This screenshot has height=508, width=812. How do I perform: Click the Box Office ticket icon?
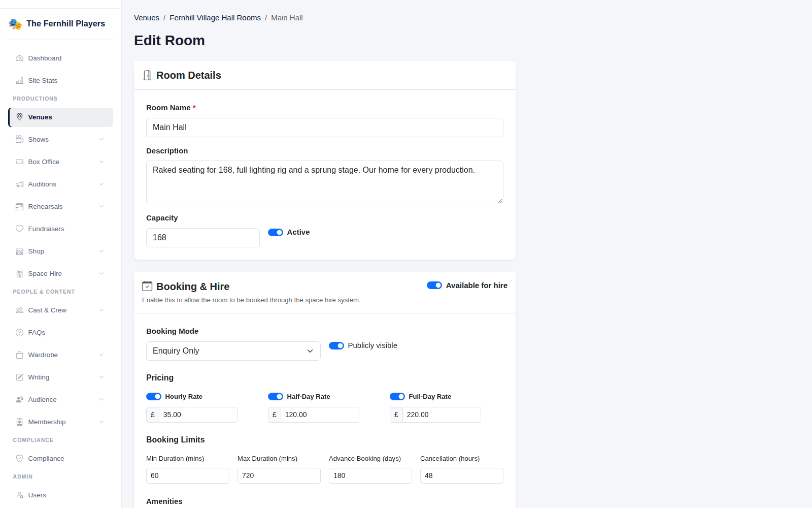pyautogui.click(x=19, y=162)
